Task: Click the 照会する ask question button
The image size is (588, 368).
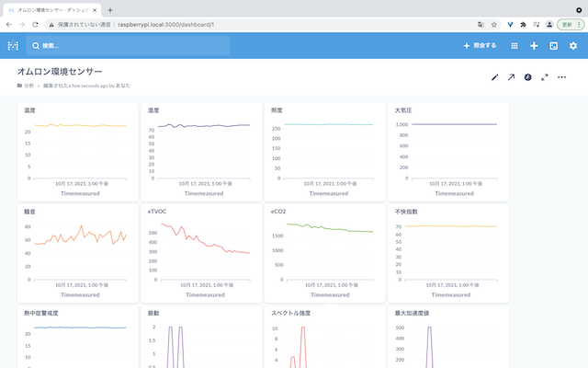Action: [480, 46]
